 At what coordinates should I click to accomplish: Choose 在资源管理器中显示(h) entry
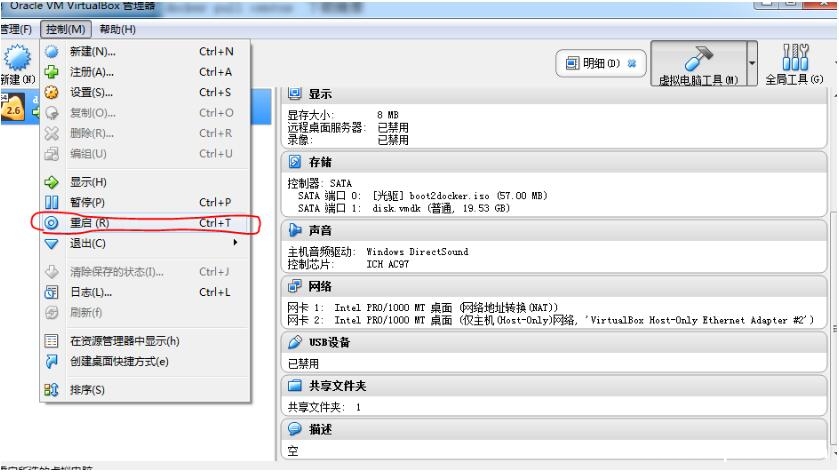point(144,341)
